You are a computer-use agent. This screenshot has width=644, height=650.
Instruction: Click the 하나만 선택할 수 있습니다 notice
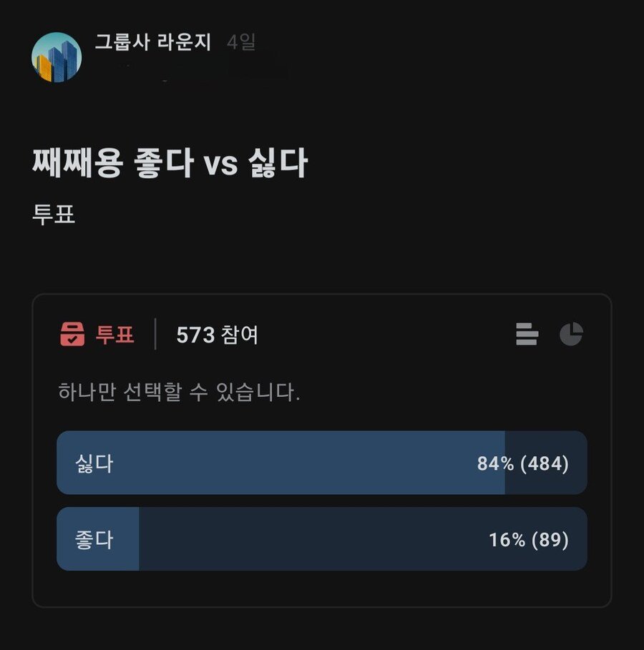click(179, 392)
